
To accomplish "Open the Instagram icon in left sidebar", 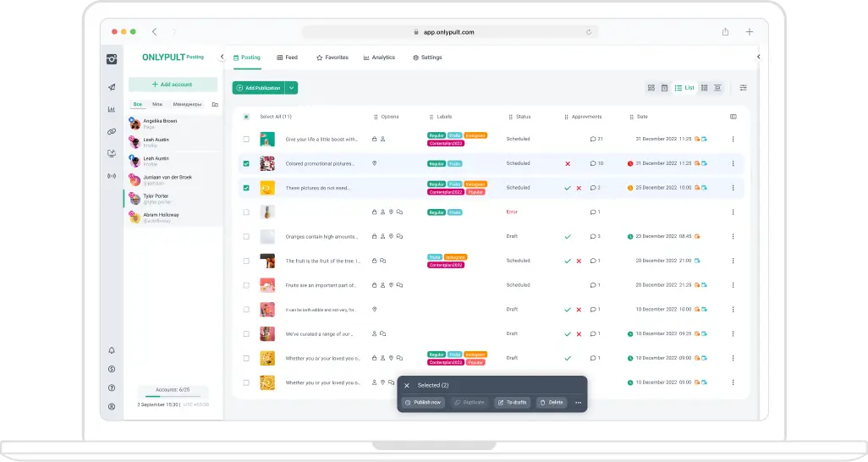I will pos(112,59).
